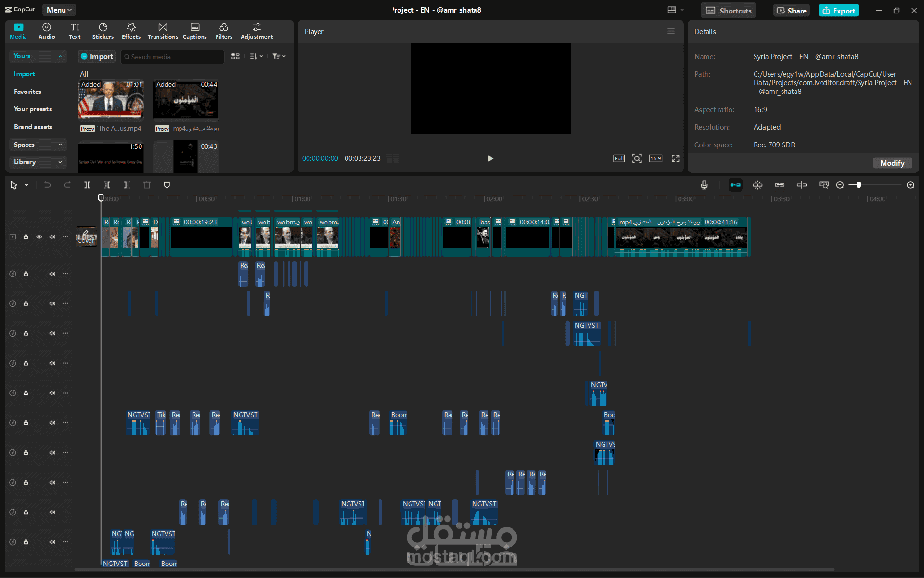The image size is (924, 578).
Task: Toggle main track visibility eye icon
Action: tap(39, 237)
